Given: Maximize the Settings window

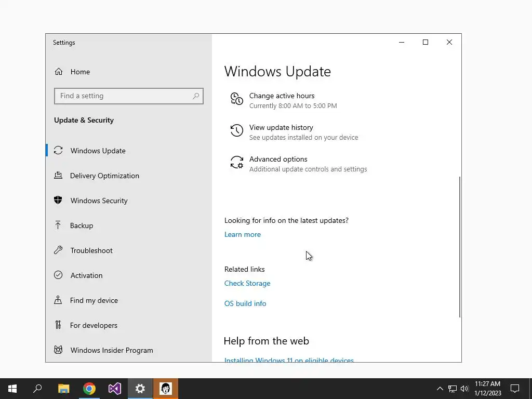Looking at the screenshot, I should point(425,42).
